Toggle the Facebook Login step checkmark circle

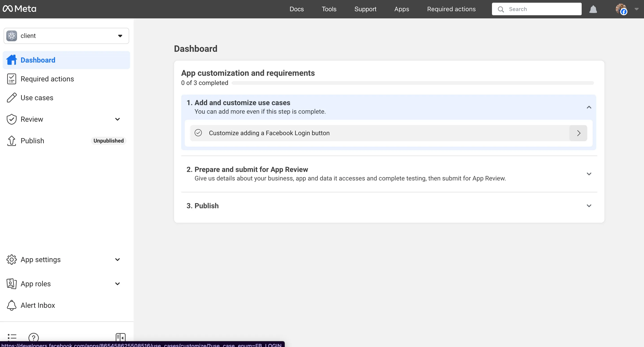pyautogui.click(x=198, y=133)
